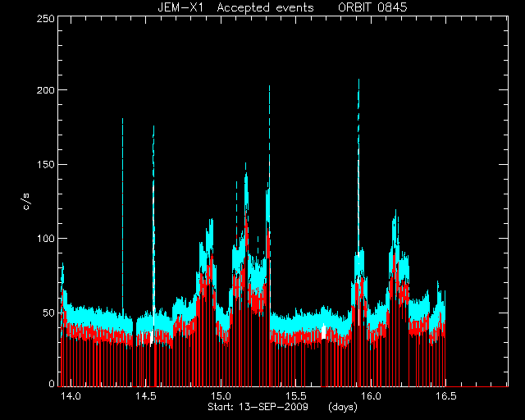Click the (days) unit label on x-axis
This screenshot has width=525, height=420.
coord(343,407)
